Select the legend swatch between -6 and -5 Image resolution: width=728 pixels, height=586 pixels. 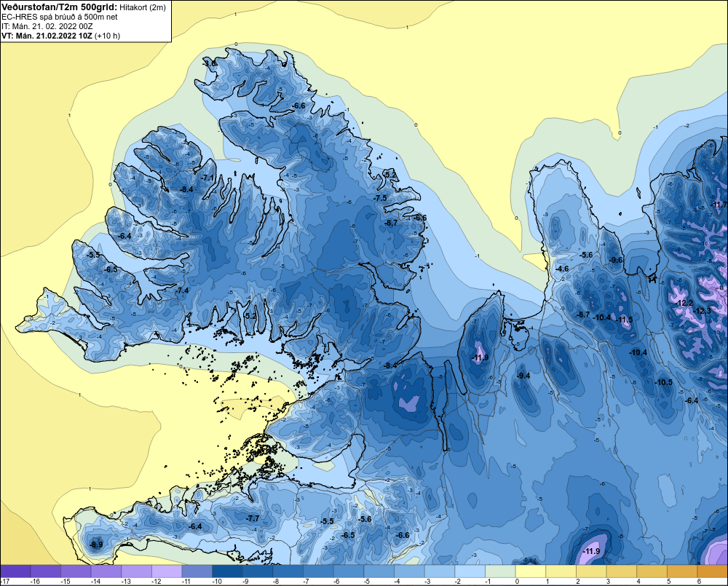[349, 571]
